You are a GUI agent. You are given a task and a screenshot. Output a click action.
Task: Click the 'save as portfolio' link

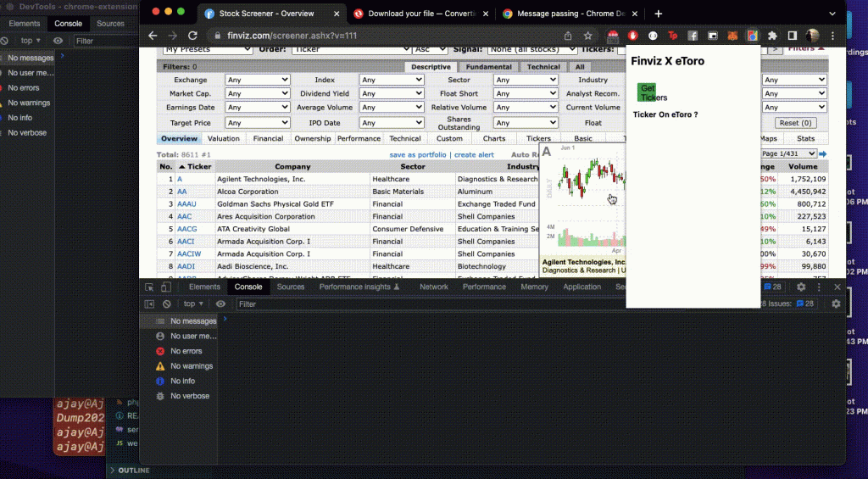tap(417, 155)
